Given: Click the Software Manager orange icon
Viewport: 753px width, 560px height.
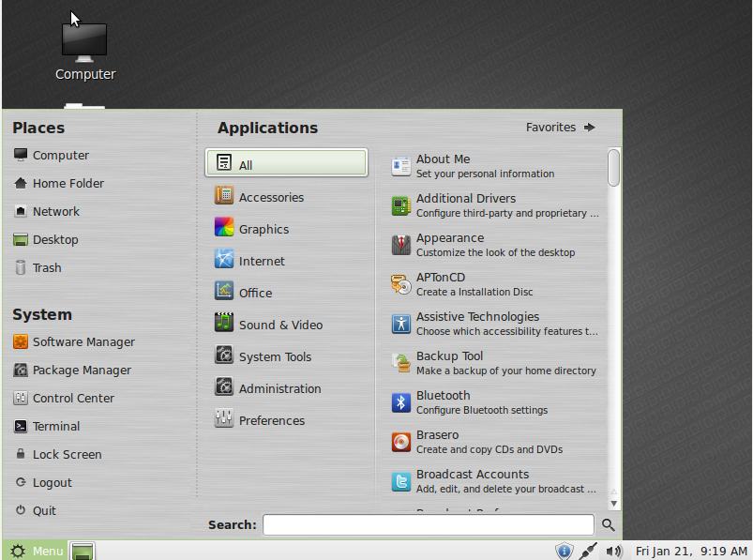Looking at the screenshot, I should (21, 341).
